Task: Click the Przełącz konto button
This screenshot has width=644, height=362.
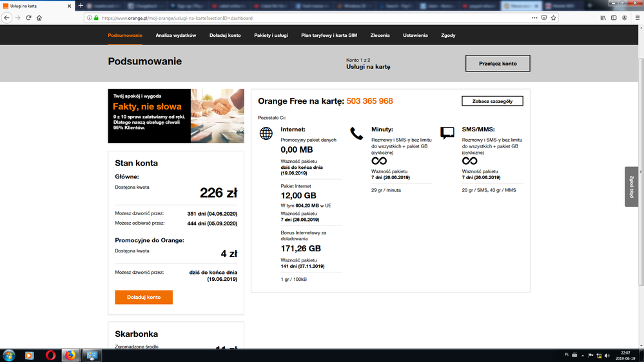Action: [498, 63]
